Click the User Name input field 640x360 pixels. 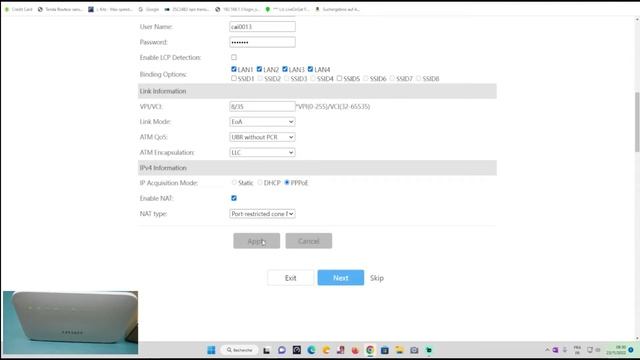(x=262, y=27)
